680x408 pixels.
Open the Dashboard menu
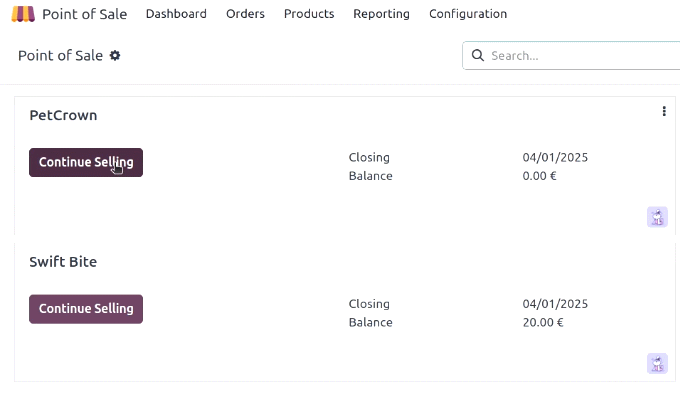176,14
